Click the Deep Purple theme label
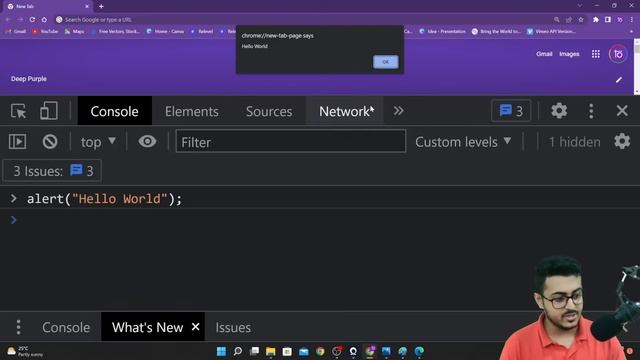640x360 pixels. pyautogui.click(x=29, y=79)
